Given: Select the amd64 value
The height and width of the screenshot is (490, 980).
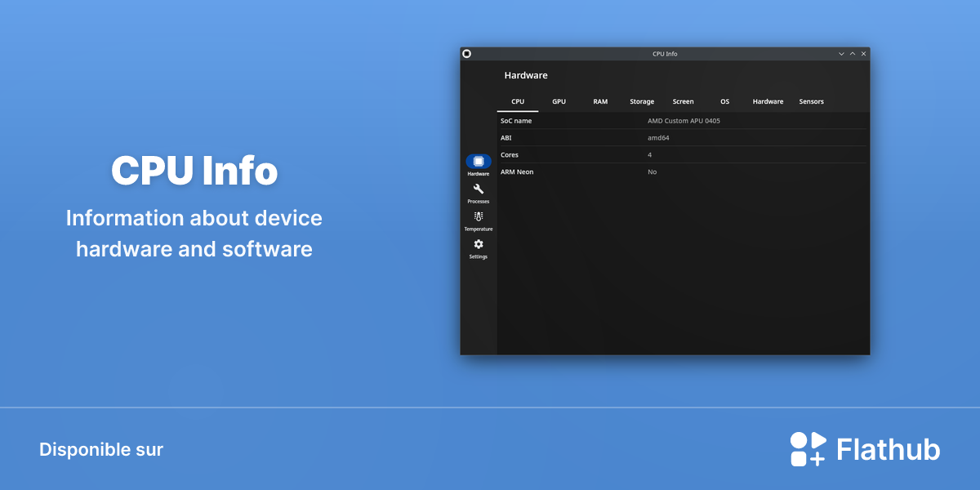Looking at the screenshot, I should [658, 138].
